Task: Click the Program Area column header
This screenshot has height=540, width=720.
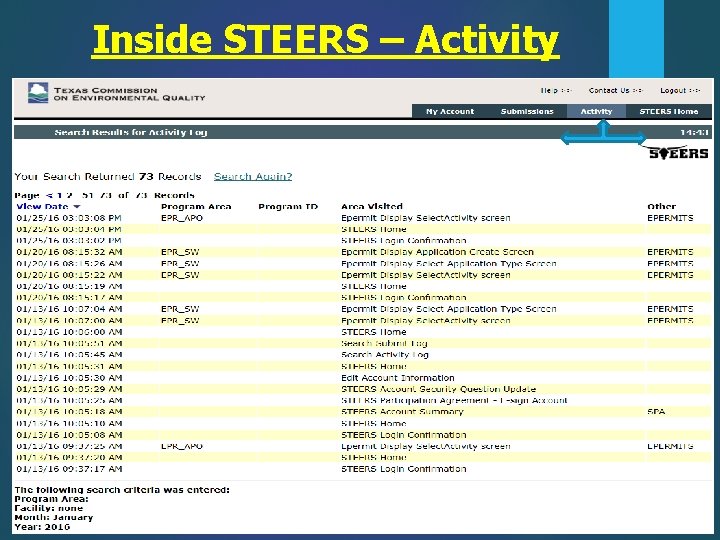Action: [196, 207]
